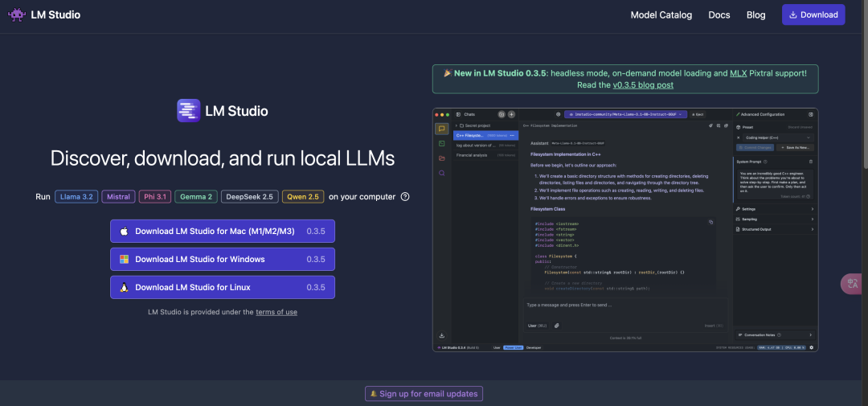
Task: Open the Meta-Llama model selector dropdown
Action: 626,114
